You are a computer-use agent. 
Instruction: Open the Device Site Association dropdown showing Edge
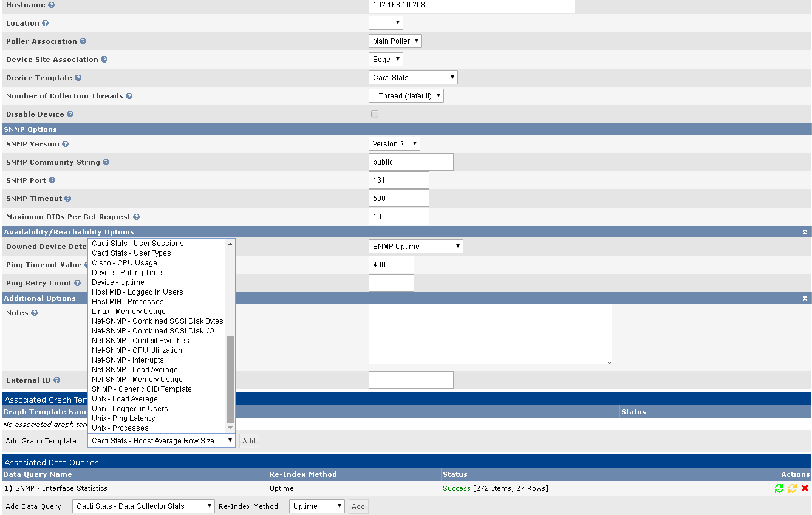[x=386, y=59]
